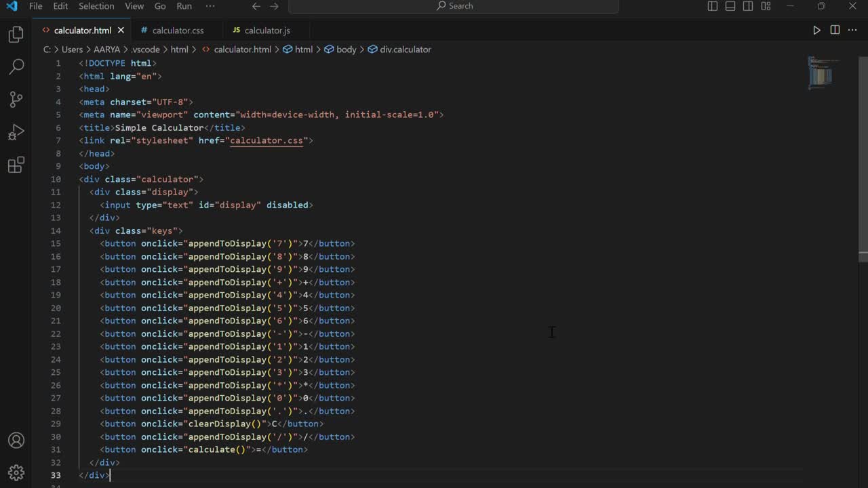Image resolution: width=868 pixels, height=488 pixels.
Task: Click the lang="en" attribute text
Action: (x=133, y=76)
